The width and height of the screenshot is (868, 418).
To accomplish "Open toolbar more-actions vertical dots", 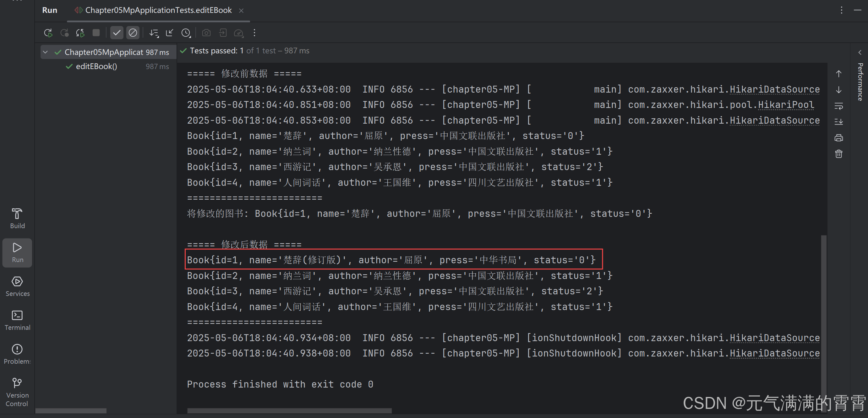I will (x=254, y=33).
